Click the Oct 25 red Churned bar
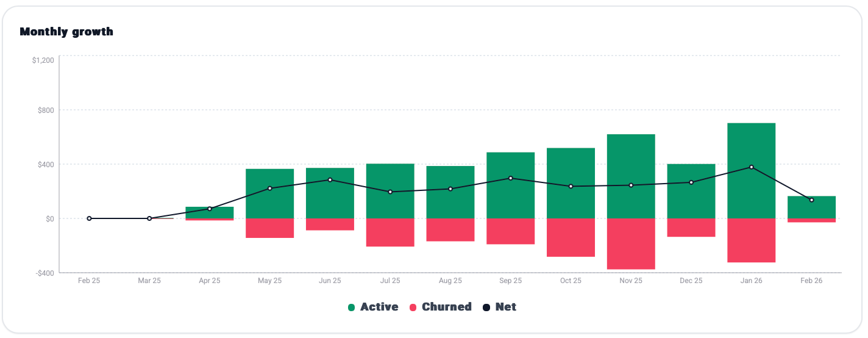868x338 pixels. [x=571, y=237]
